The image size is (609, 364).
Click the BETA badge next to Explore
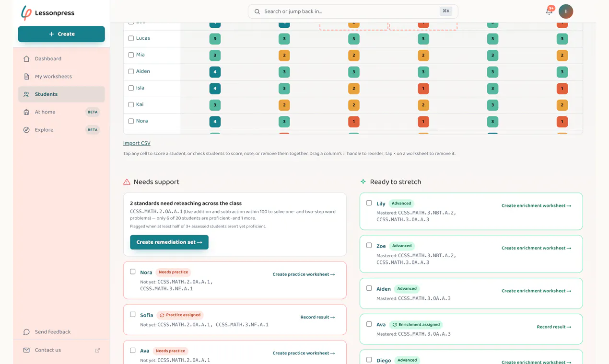(93, 130)
